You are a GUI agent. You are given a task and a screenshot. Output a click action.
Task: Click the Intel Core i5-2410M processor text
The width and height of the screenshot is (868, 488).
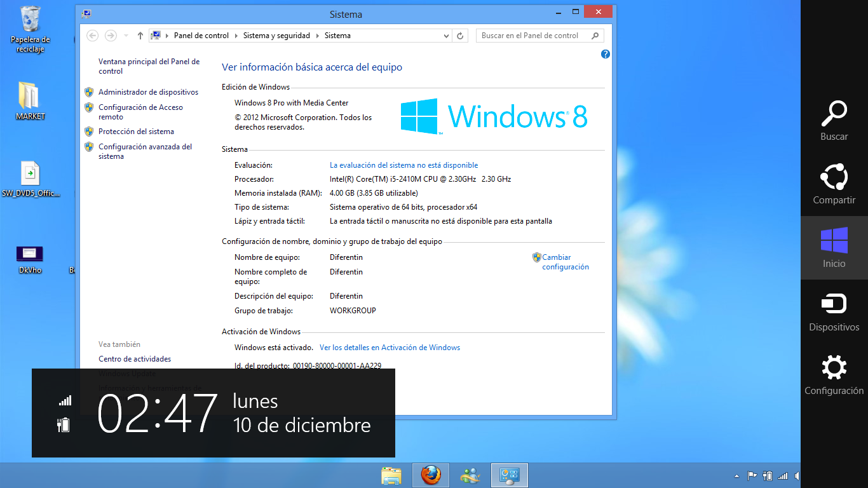(x=420, y=179)
